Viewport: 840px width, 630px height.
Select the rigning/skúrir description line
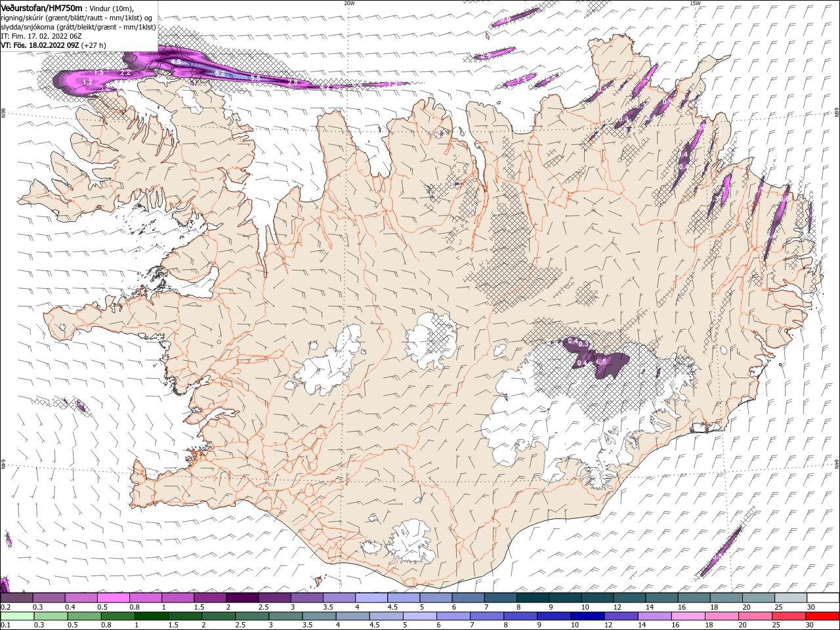(77, 17)
